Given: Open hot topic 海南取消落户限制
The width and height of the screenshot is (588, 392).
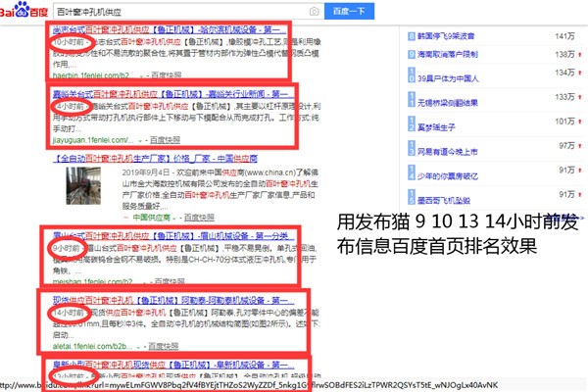Looking at the screenshot, I should (448, 55).
